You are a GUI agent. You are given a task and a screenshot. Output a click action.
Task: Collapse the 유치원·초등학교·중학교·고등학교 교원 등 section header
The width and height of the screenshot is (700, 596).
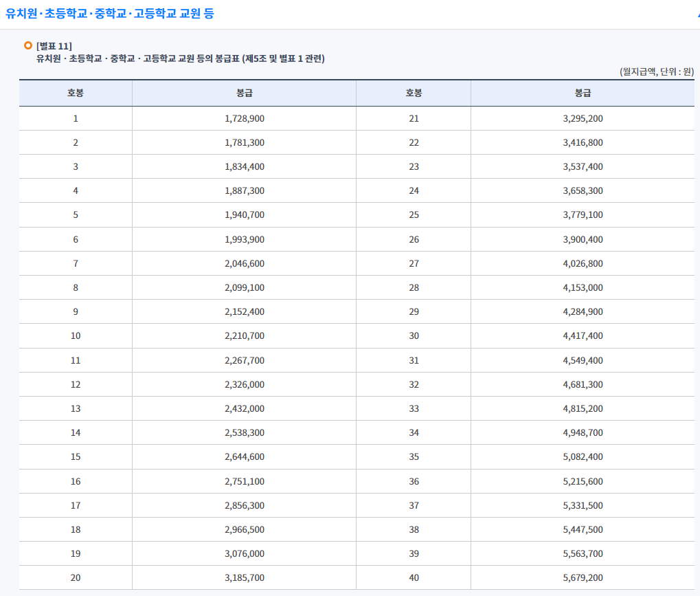(x=350, y=14)
